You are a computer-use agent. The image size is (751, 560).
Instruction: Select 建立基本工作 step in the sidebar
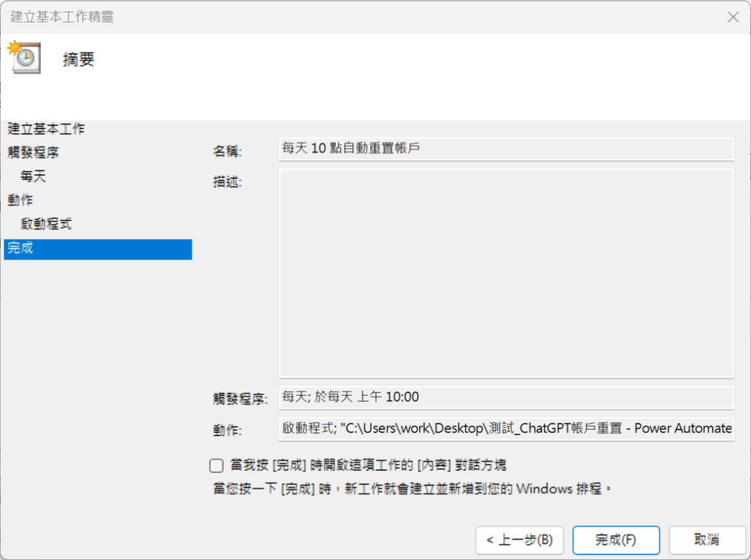pyautogui.click(x=46, y=129)
